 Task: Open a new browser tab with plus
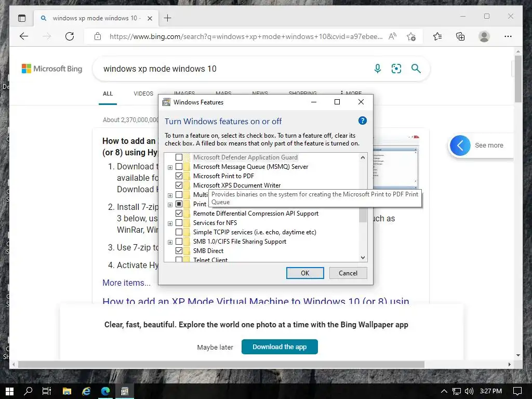click(168, 18)
